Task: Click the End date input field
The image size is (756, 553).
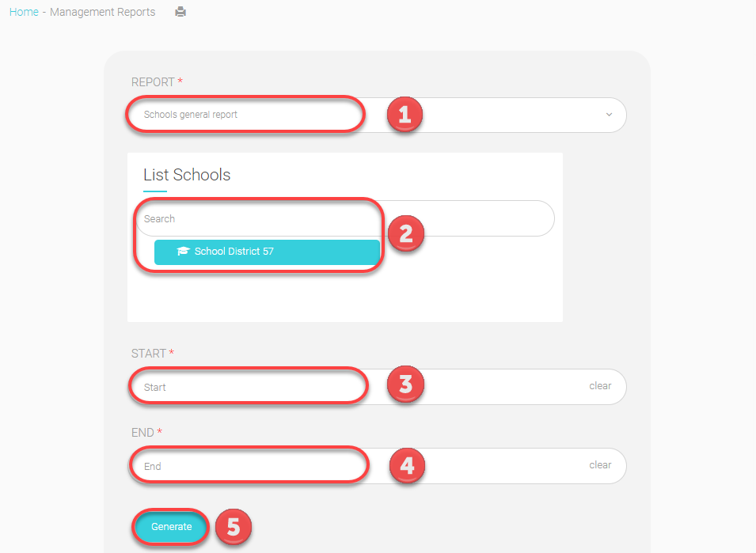Action: point(245,465)
